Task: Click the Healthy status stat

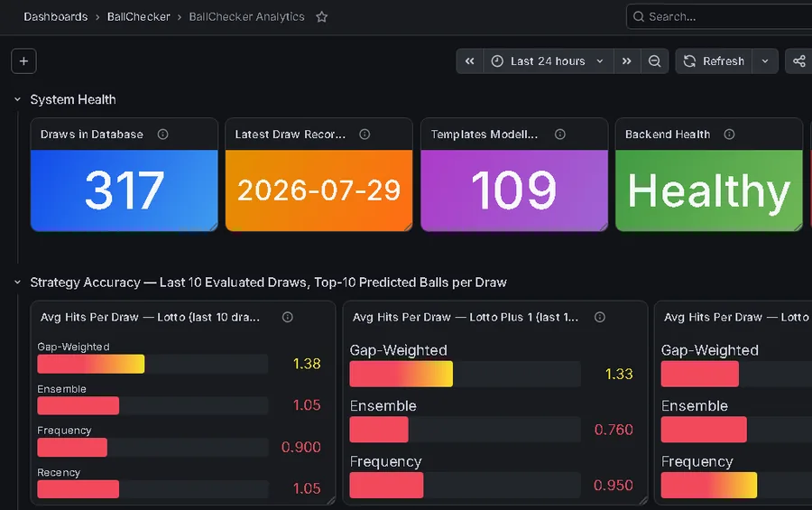Action: (709, 191)
